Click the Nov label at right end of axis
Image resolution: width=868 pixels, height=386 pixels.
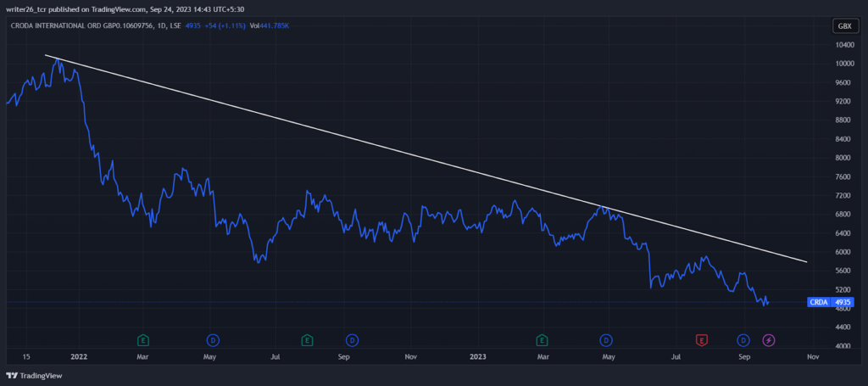pyautogui.click(x=812, y=357)
